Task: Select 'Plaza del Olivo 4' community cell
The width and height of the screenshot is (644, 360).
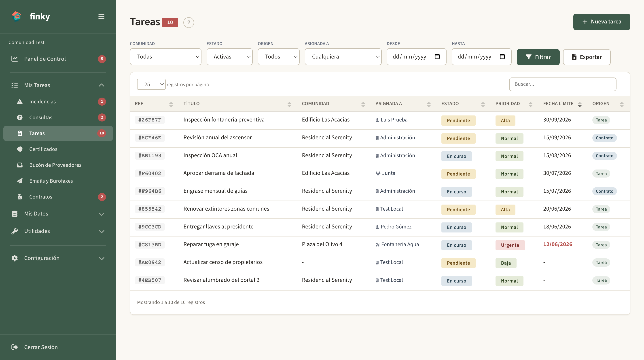Action: [322, 244]
